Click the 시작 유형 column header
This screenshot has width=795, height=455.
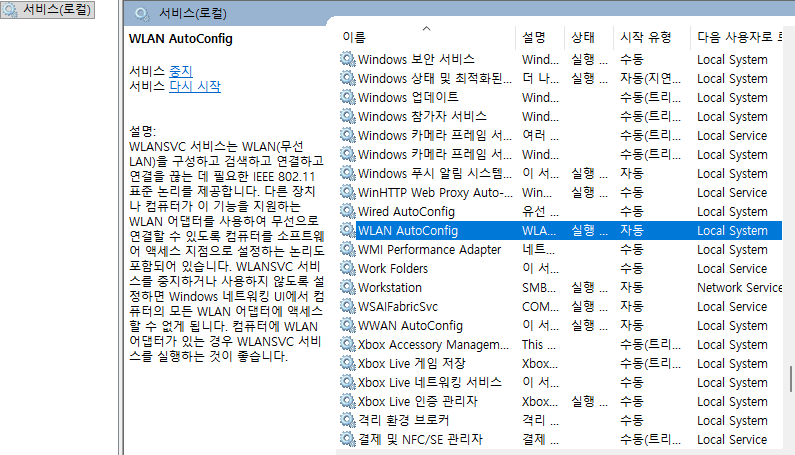(646, 37)
